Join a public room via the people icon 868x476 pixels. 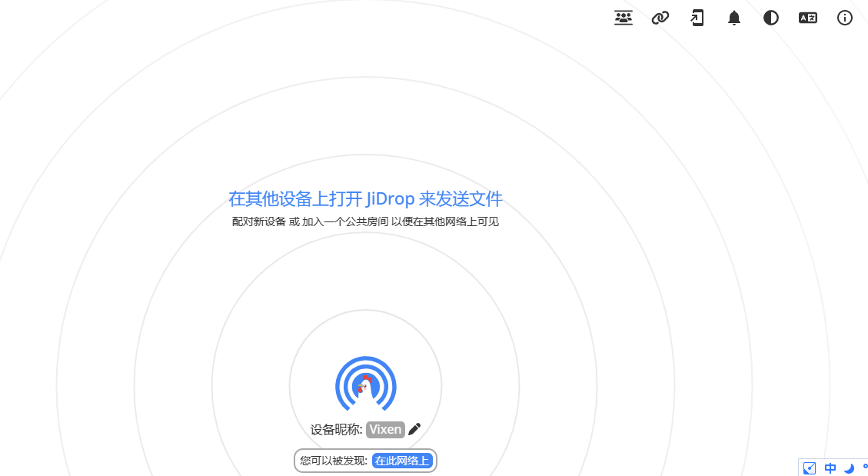coord(623,18)
